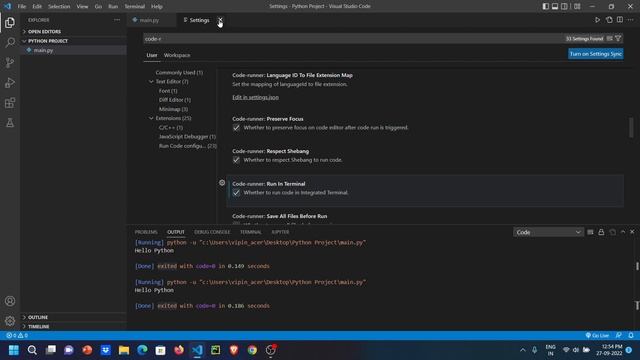Close the bottom panel
The height and width of the screenshot is (360, 640).
632,232
